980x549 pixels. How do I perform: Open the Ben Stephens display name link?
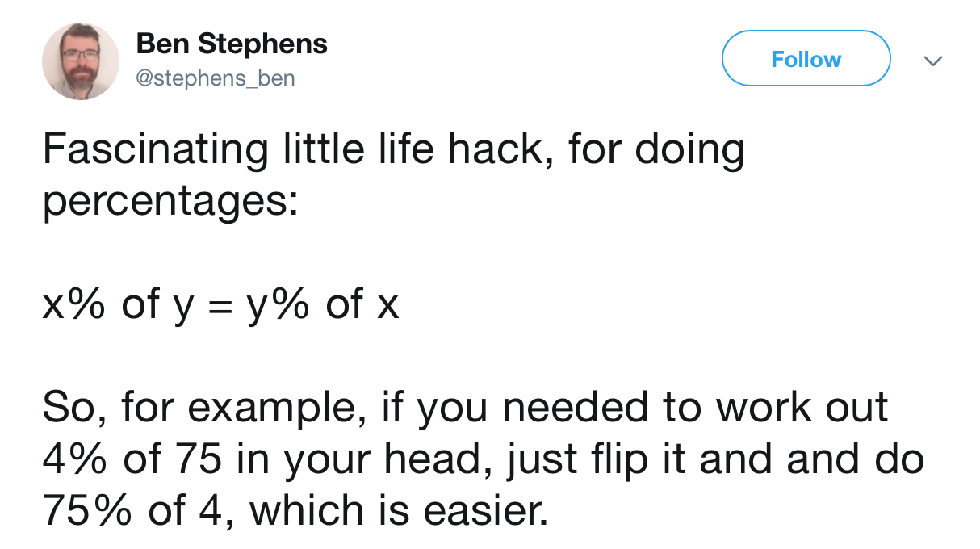coord(232,44)
